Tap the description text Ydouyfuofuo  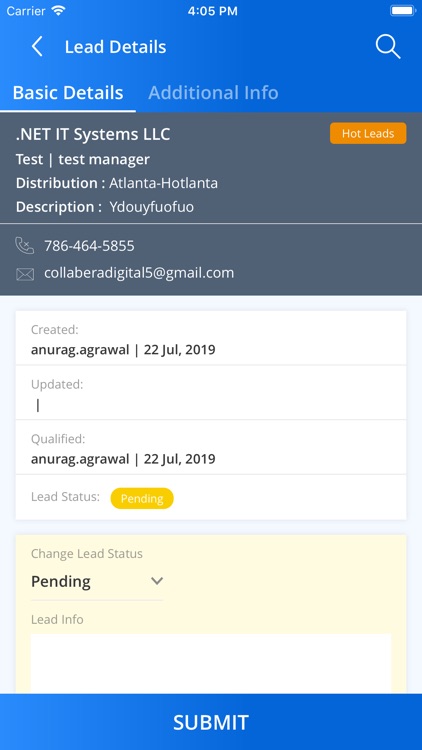click(152, 207)
